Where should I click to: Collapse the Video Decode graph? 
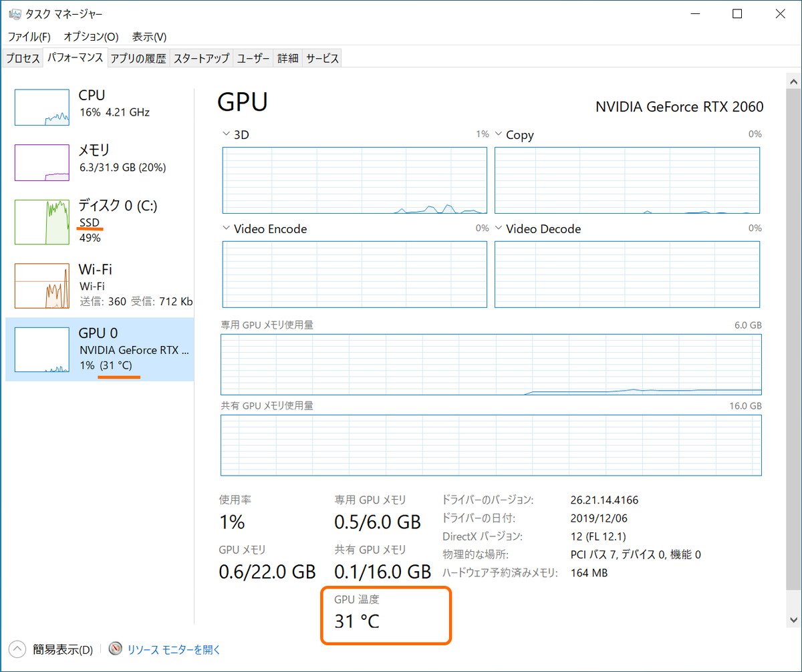[499, 228]
